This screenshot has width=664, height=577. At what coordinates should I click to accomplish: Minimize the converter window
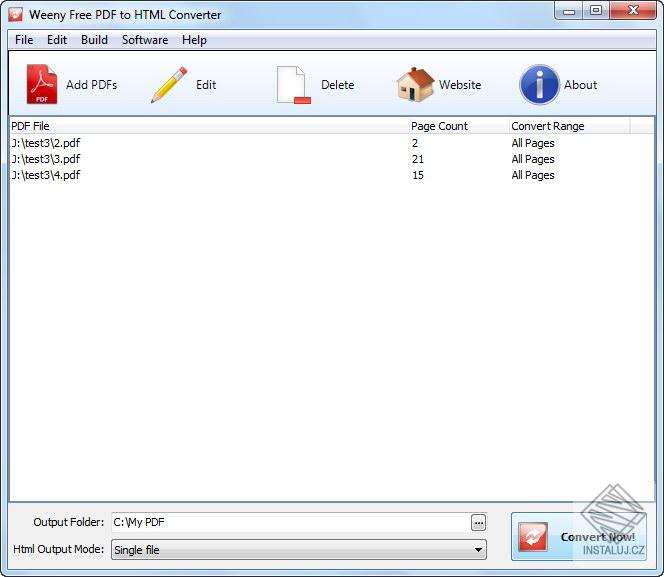569,11
